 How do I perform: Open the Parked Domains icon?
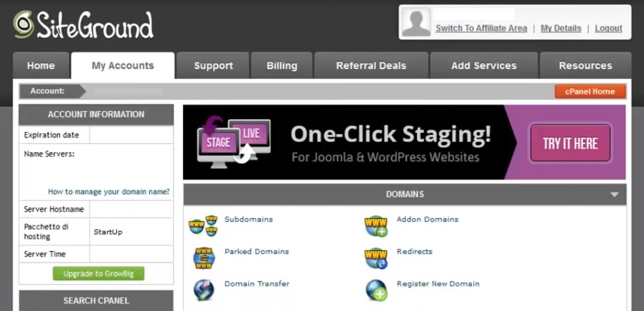(204, 258)
